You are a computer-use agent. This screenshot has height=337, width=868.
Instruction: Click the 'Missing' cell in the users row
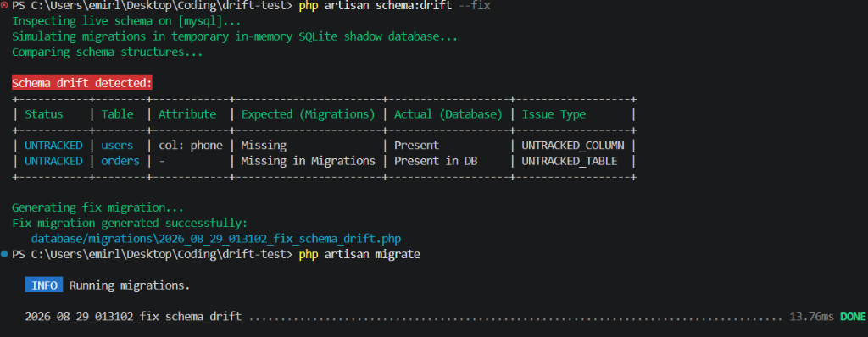click(264, 146)
